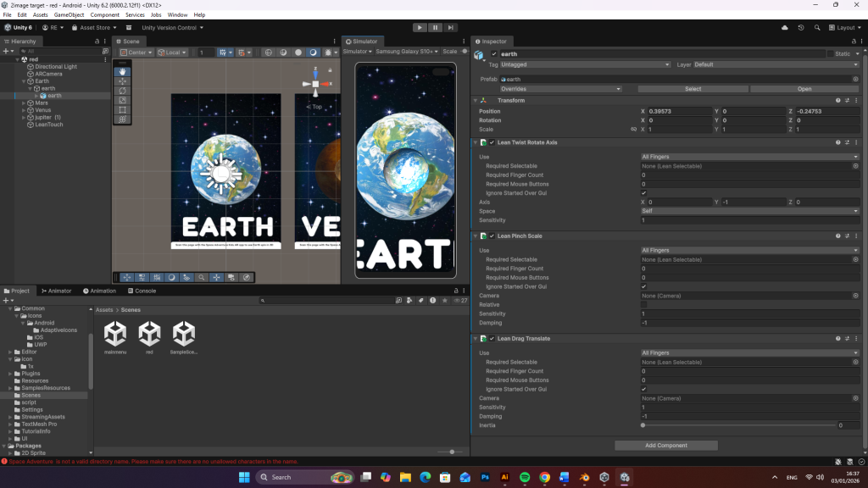This screenshot has height=488, width=868.
Task: Switch to the Console tab
Action: [142, 291]
